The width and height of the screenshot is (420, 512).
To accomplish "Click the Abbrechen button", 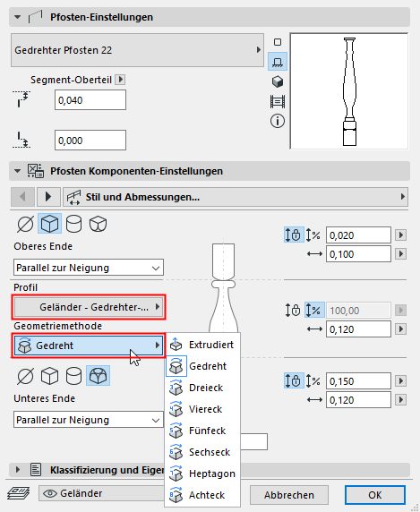I will (289, 495).
